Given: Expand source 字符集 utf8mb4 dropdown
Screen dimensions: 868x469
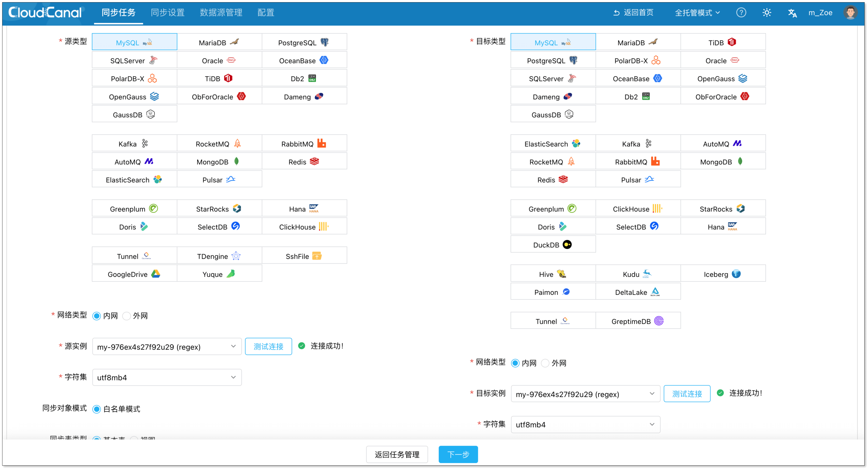Looking at the screenshot, I should pos(167,377).
